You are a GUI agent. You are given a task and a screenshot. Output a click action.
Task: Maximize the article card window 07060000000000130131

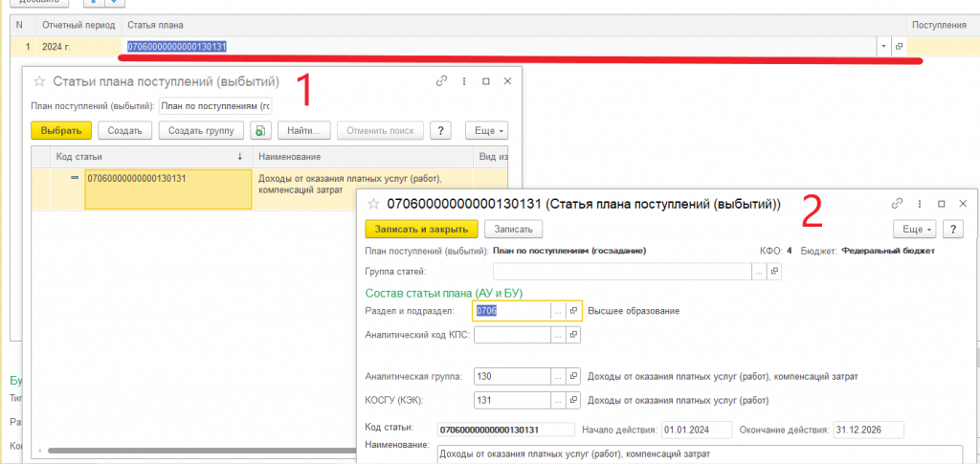click(x=941, y=204)
